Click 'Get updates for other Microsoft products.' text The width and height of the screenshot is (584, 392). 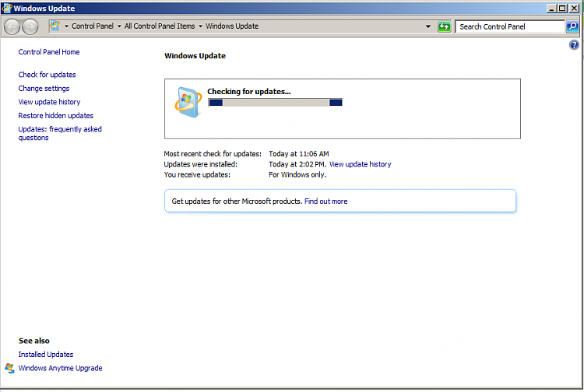tap(237, 201)
